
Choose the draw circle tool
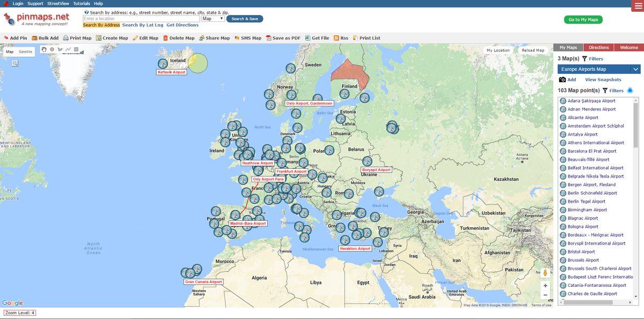pos(52,49)
